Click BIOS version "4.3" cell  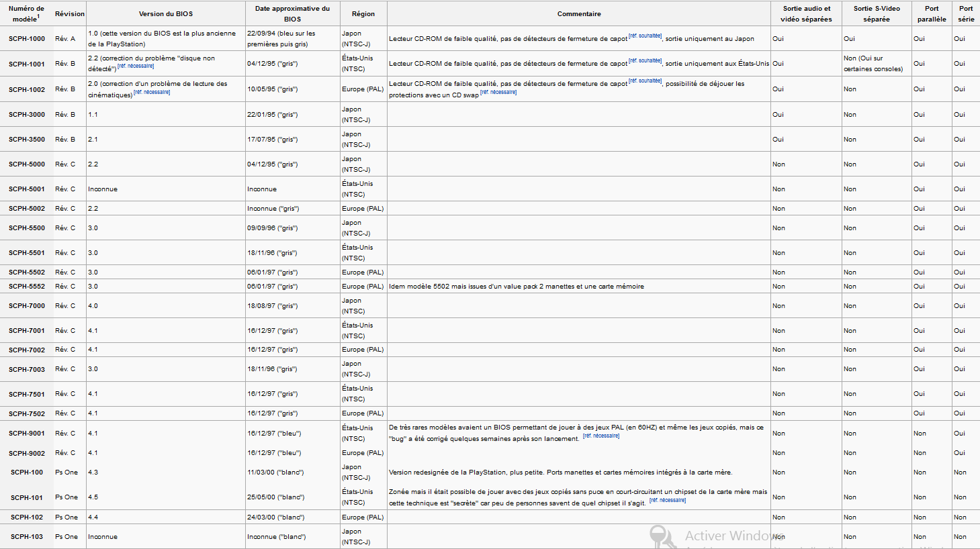pos(166,472)
